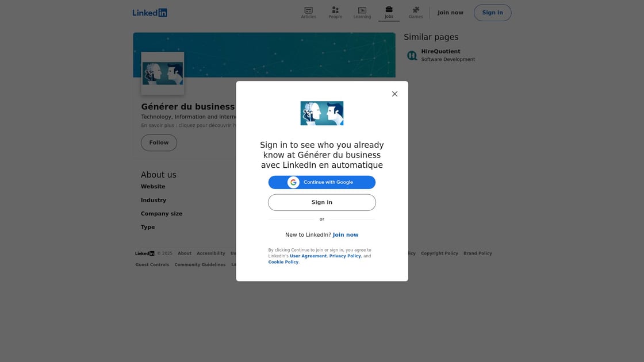Open the Cookie Policy link in dialog

[x=283, y=262]
